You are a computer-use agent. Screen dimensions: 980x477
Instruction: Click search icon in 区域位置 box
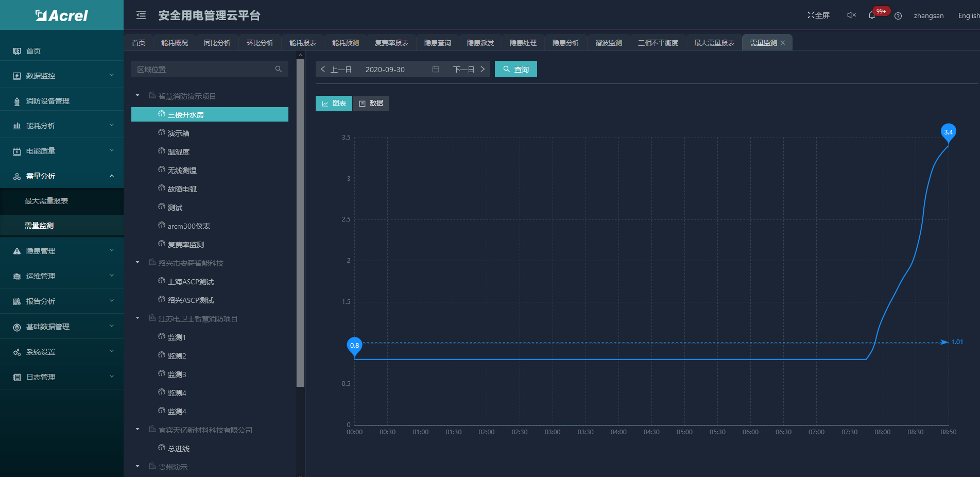pos(279,69)
